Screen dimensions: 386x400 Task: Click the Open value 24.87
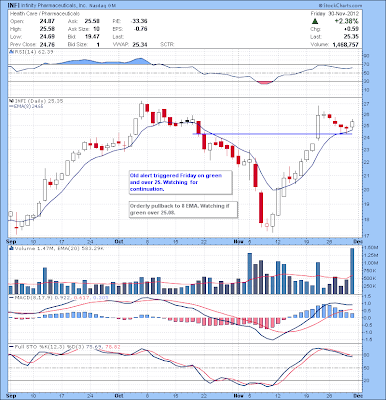click(46, 21)
